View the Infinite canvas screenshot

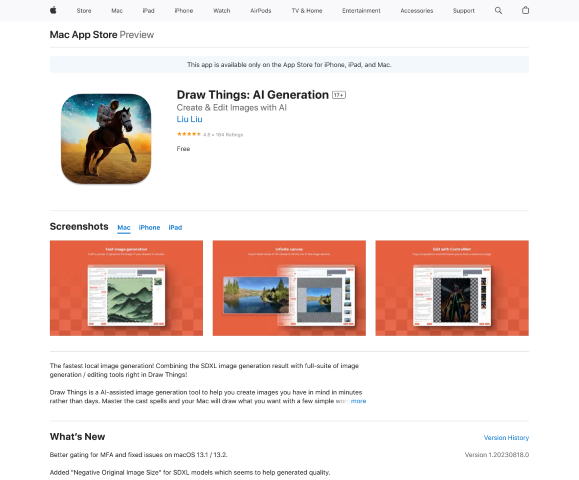pyautogui.click(x=289, y=288)
